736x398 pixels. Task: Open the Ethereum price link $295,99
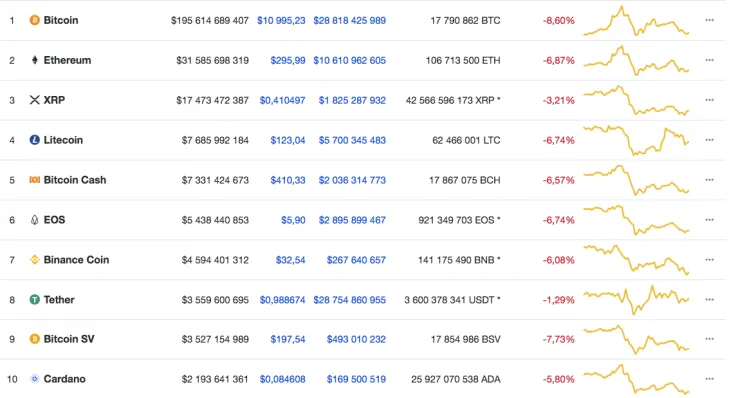(x=288, y=61)
